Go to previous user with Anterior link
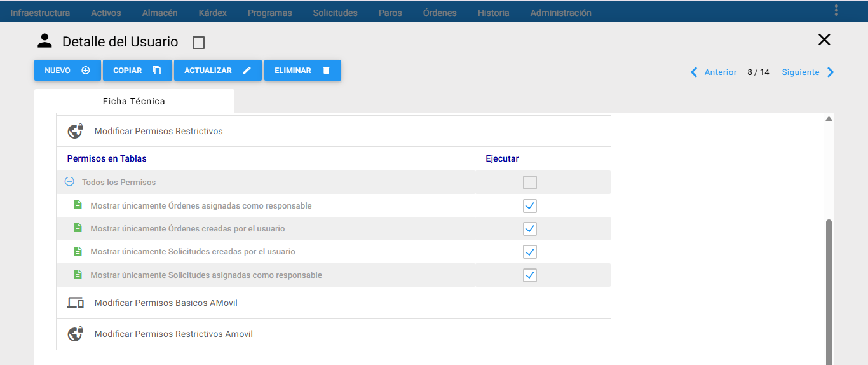The width and height of the screenshot is (868, 365). (x=721, y=72)
